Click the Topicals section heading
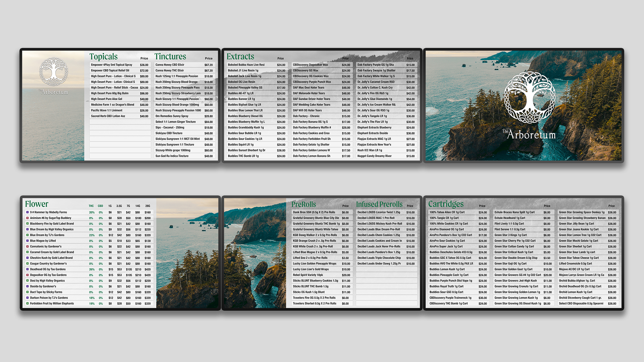 point(103,57)
